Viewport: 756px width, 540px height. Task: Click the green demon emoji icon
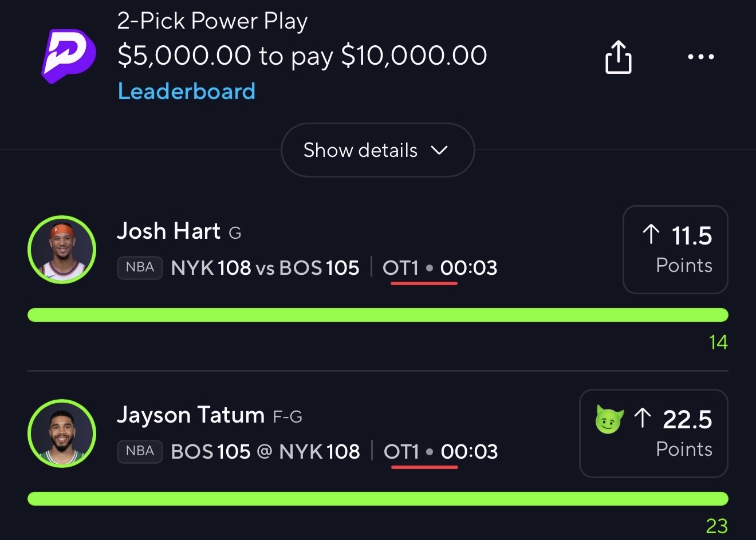point(609,419)
